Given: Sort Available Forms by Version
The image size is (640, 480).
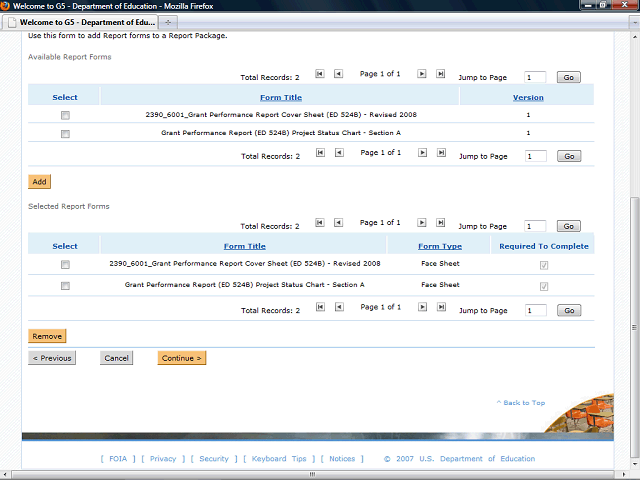Looking at the screenshot, I should pyautogui.click(x=528, y=98).
